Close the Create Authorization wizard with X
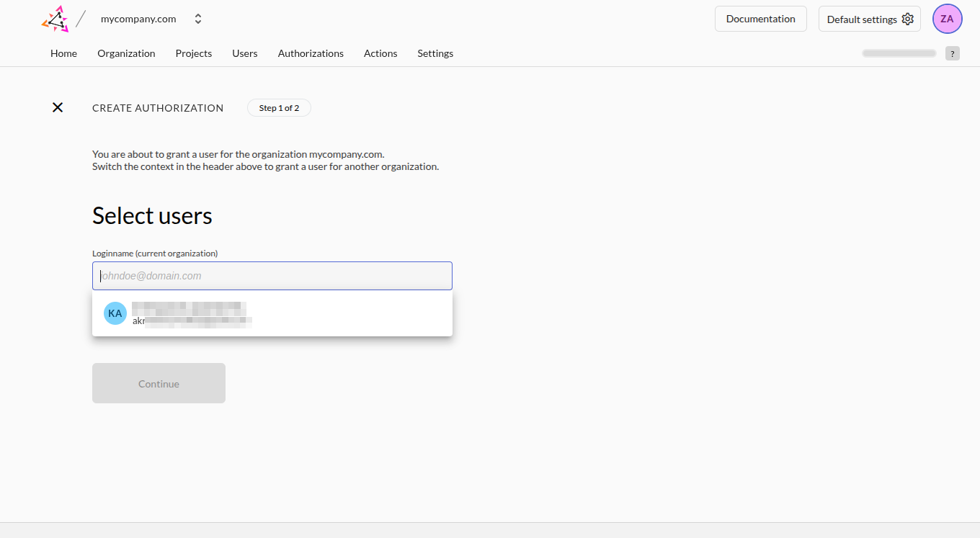The height and width of the screenshot is (538, 980). [58, 107]
